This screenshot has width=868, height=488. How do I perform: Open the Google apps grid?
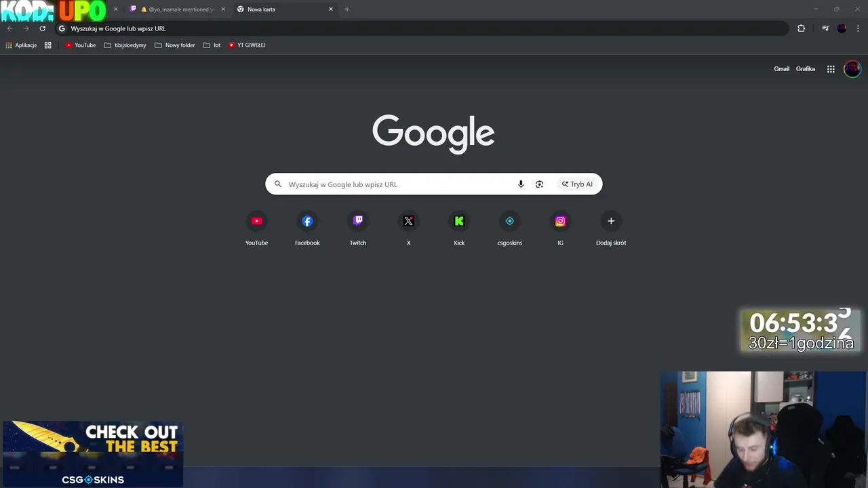click(831, 69)
